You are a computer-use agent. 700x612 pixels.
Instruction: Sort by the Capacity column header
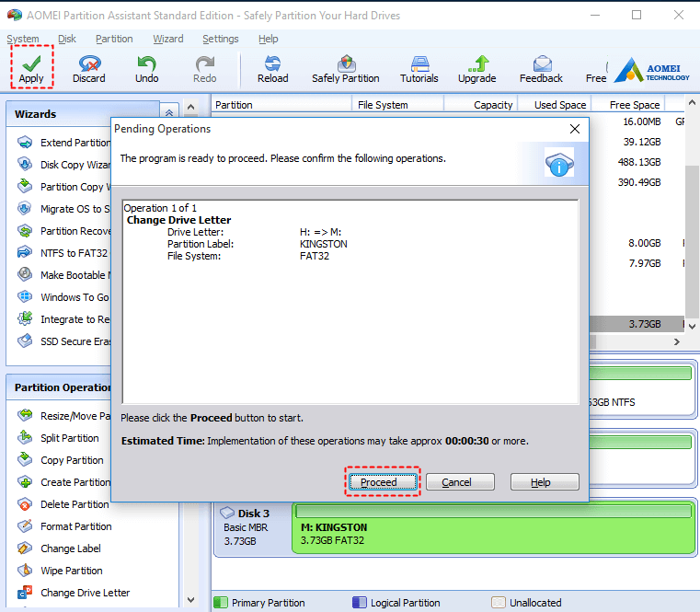(481, 105)
